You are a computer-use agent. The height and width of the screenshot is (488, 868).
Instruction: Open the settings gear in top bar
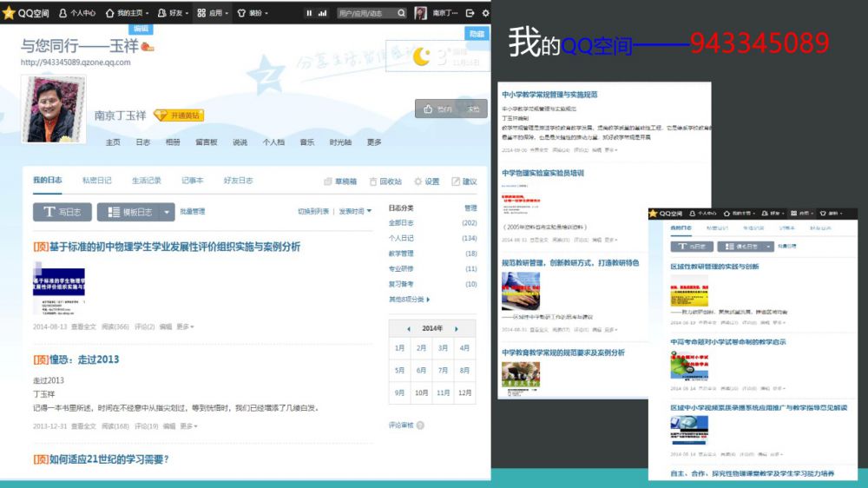click(483, 13)
